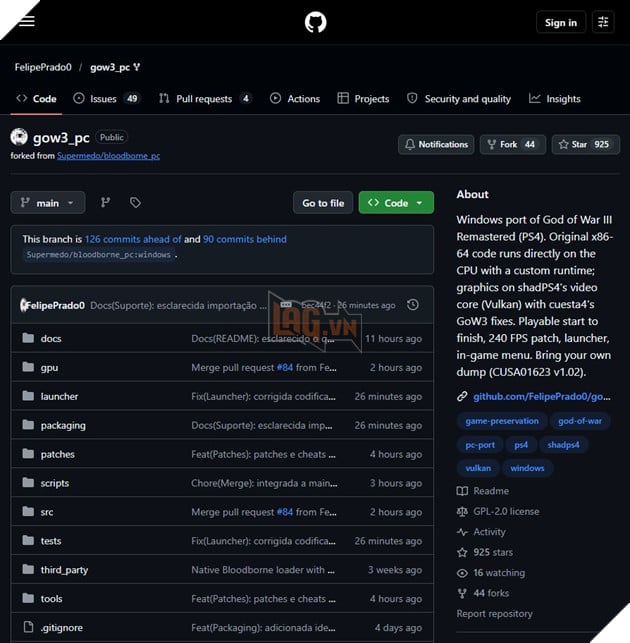Viewport: 630px width, 643px height.
Task: Open FelipePrado0 owner link in breadcrumb
Action: pos(43,67)
